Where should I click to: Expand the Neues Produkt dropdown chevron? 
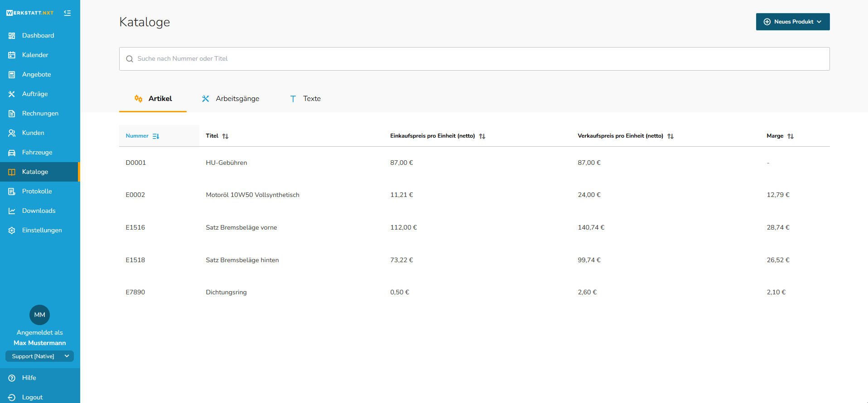click(x=819, y=22)
